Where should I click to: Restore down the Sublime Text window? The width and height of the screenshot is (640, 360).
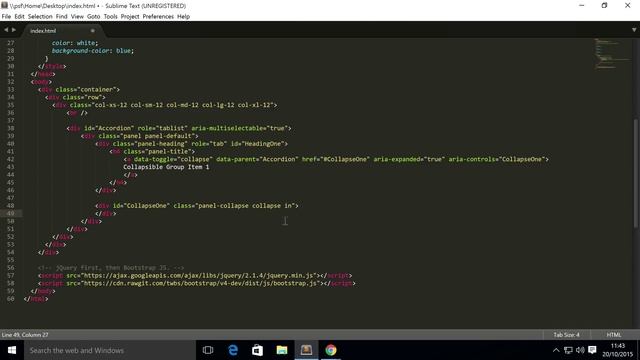click(x=604, y=5)
